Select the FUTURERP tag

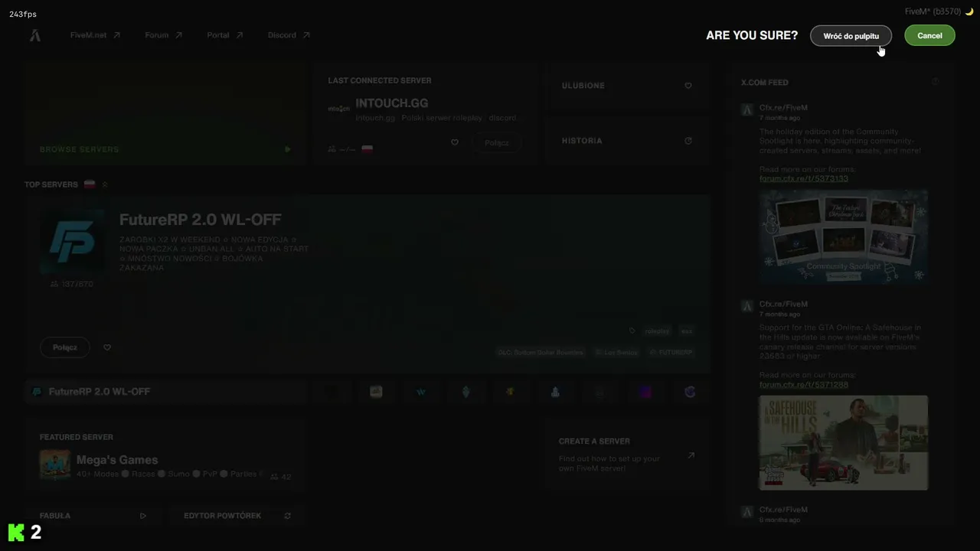click(x=671, y=353)
